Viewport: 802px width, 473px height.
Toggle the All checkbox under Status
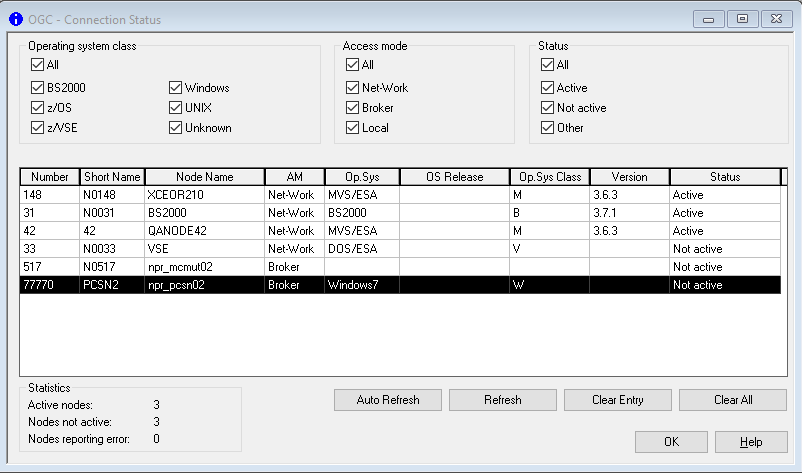pyautogui.click(x=548, y=65)
